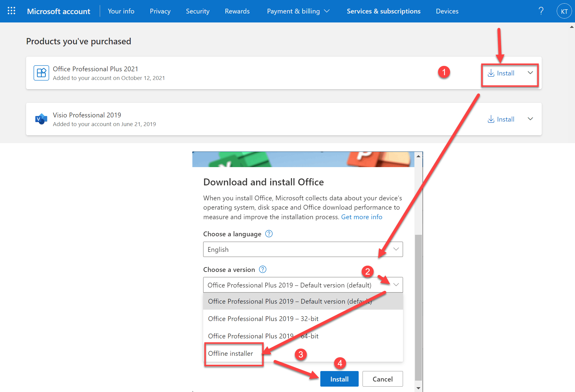The height and width of the screenshot is (392, 575).
Task: Expand the Visio Professional 2019 row chevron
Action: [x=530, y=119]
